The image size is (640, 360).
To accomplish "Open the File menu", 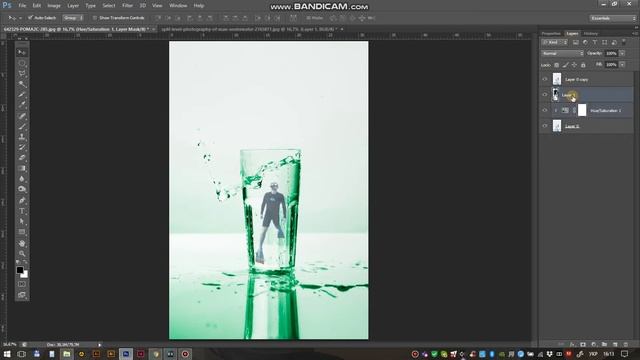I will 22,6.
